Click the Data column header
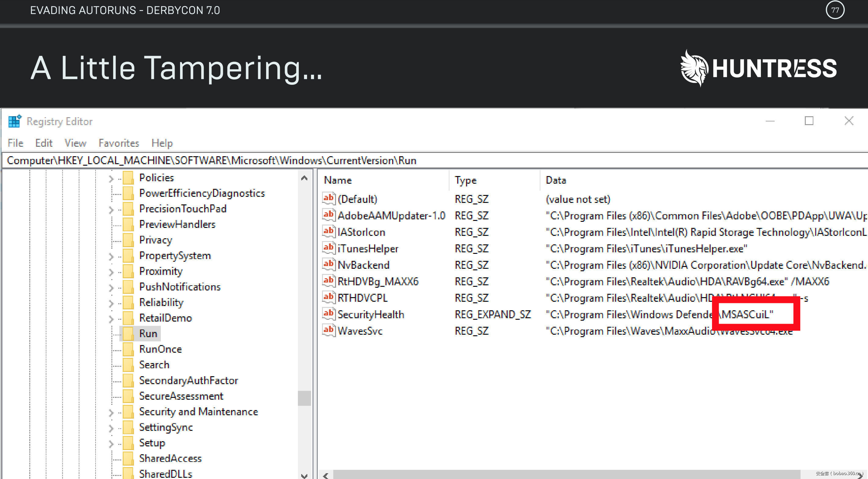 (556, 180)
